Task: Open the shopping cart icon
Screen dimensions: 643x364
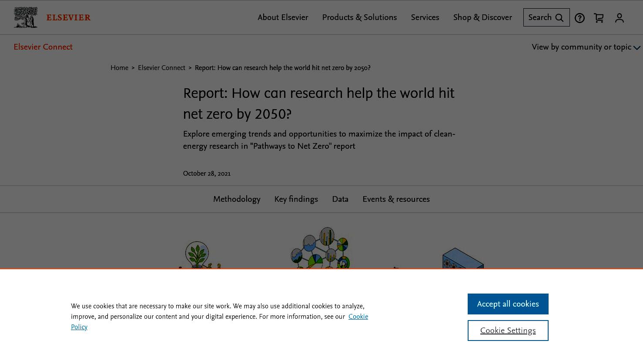Action: [599, 18]
